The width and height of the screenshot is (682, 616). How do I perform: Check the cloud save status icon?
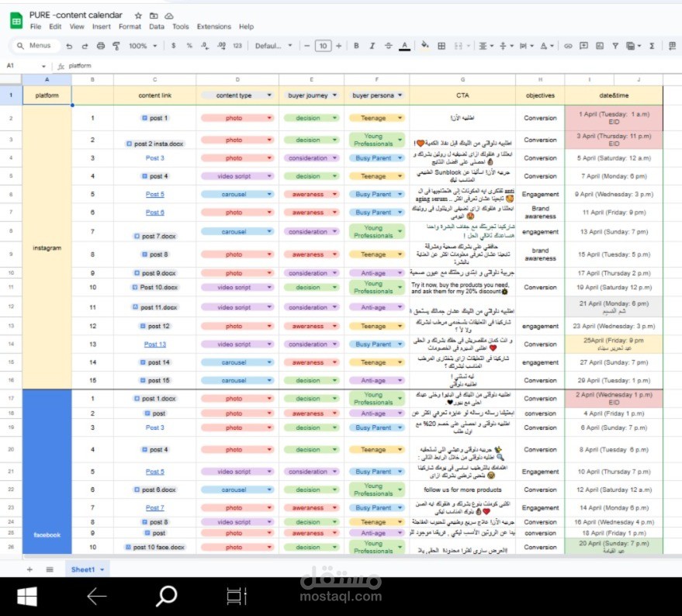pos(169,16)
